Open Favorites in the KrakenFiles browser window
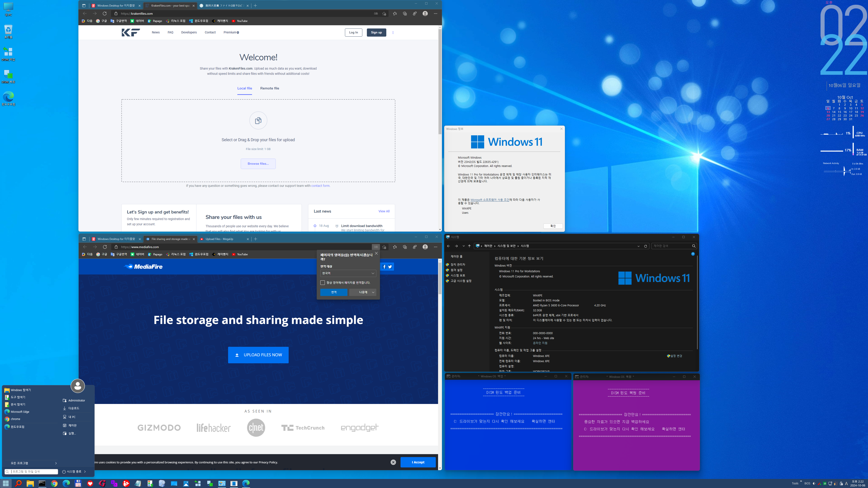Image resolution: width=868 pixels, height=488 pixels. pos(395,14)
